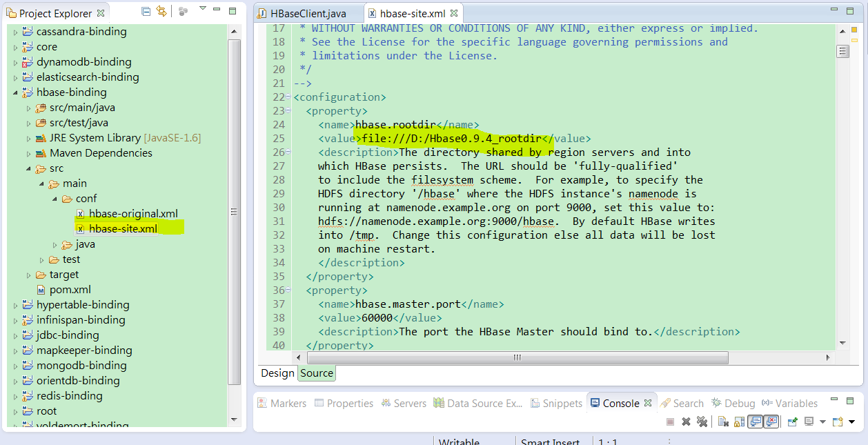The image size is (868, 445).
Task: Minimize the Console view panel
Action: pos(833,400)
